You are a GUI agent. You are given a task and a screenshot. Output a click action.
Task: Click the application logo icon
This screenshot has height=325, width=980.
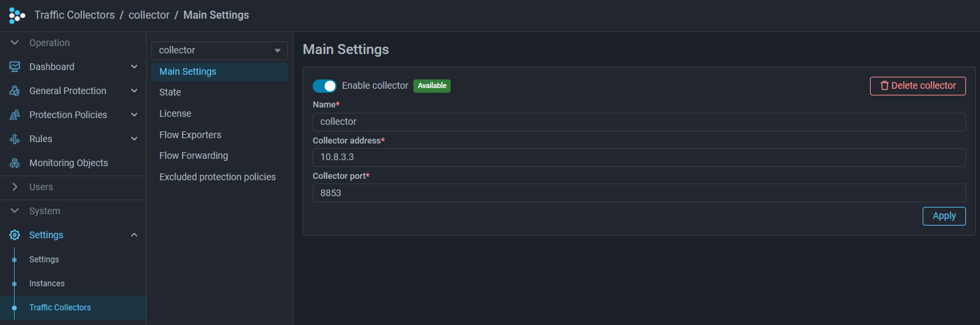(17, 15)
